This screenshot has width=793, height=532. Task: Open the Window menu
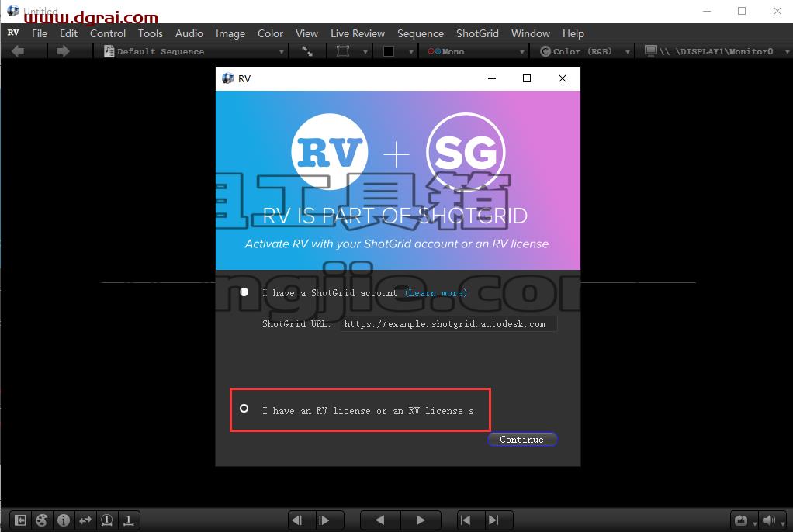[531, 33]
